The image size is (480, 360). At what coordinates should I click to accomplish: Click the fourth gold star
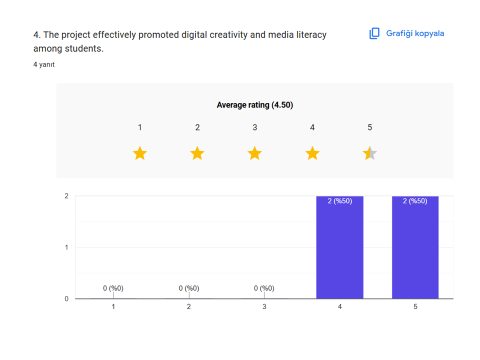coord(312,154)
